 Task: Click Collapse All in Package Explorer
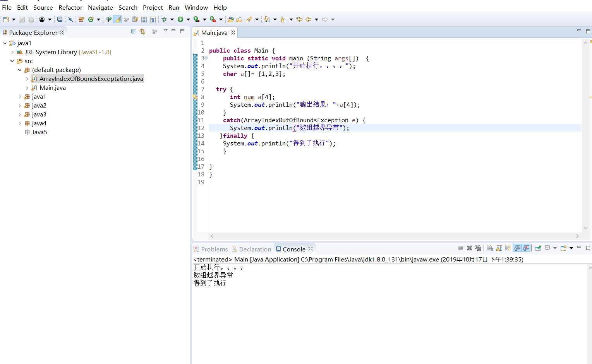(x=134, y=32)
